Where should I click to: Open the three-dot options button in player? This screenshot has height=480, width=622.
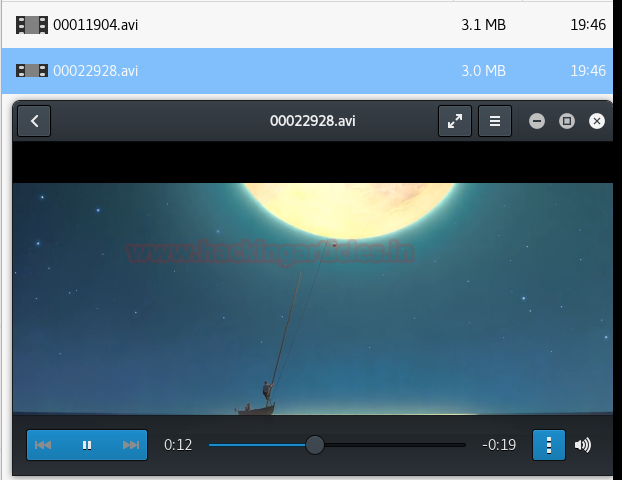(549, 445)
